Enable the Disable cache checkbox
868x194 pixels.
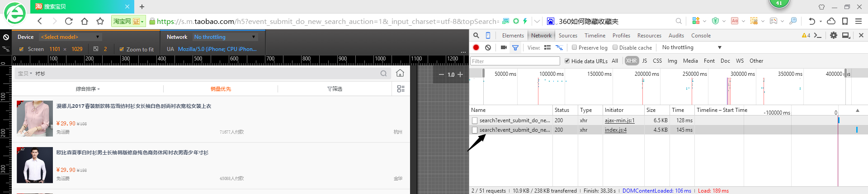coord(615,47)
